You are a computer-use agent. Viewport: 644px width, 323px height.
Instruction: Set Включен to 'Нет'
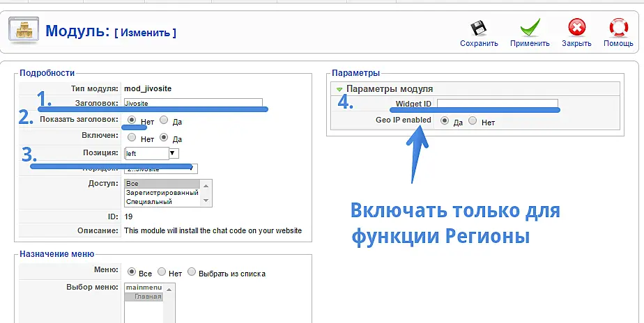132,138
